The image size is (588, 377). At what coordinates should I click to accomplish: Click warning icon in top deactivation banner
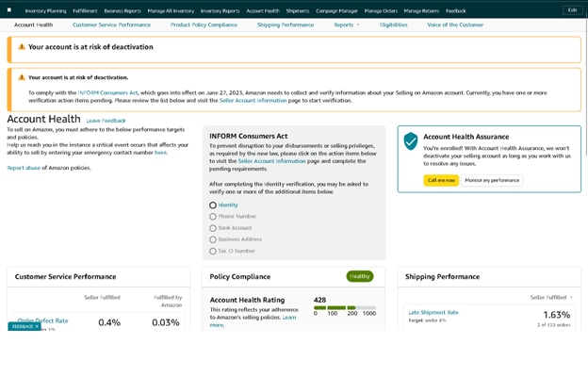(22, 47)
